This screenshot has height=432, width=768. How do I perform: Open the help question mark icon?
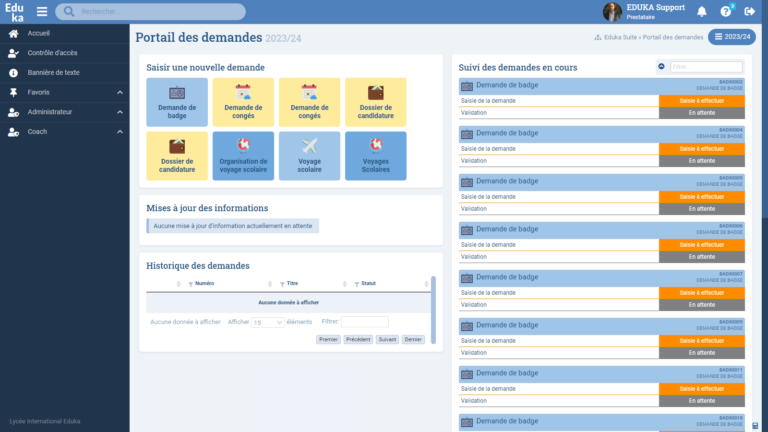tap(725, 11)
